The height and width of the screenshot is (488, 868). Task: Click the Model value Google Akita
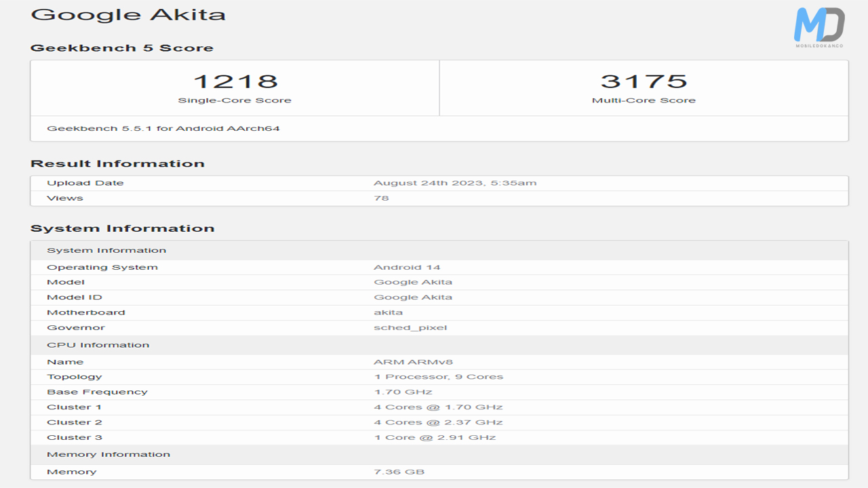[x=413, y=282]
